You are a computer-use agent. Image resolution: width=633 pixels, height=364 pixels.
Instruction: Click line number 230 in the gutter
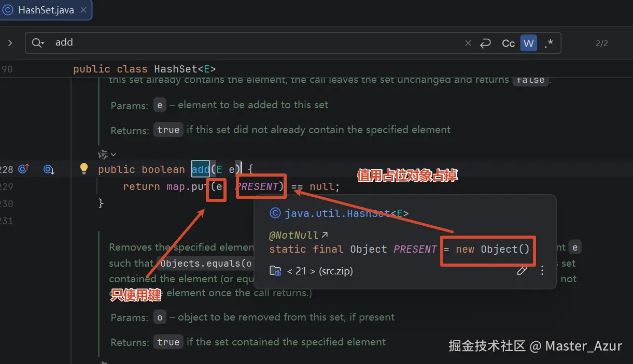coord(7,203)
